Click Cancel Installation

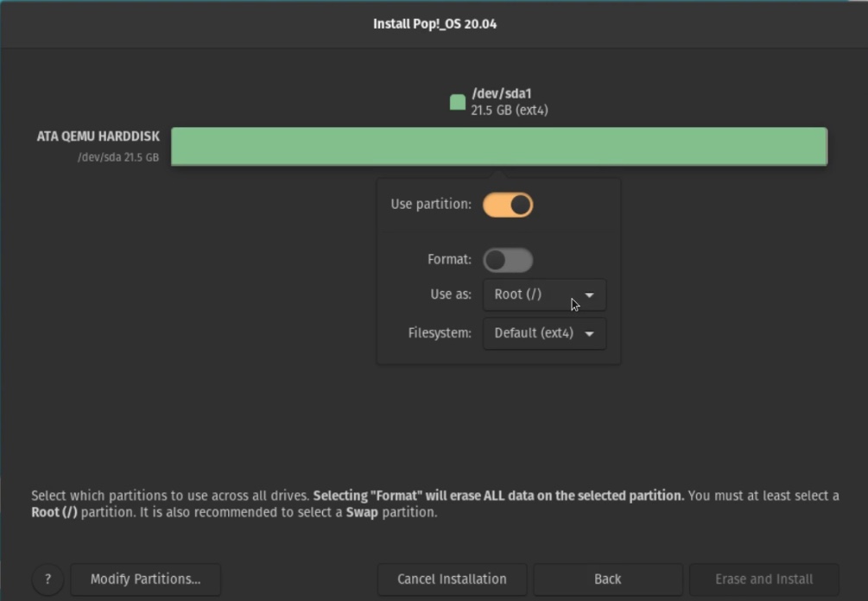click(451, 579)
